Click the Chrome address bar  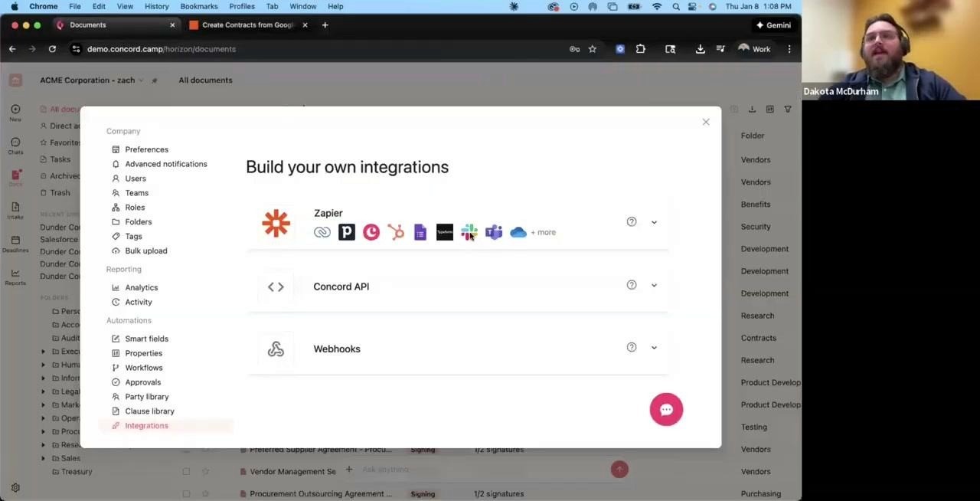(322, 49)
